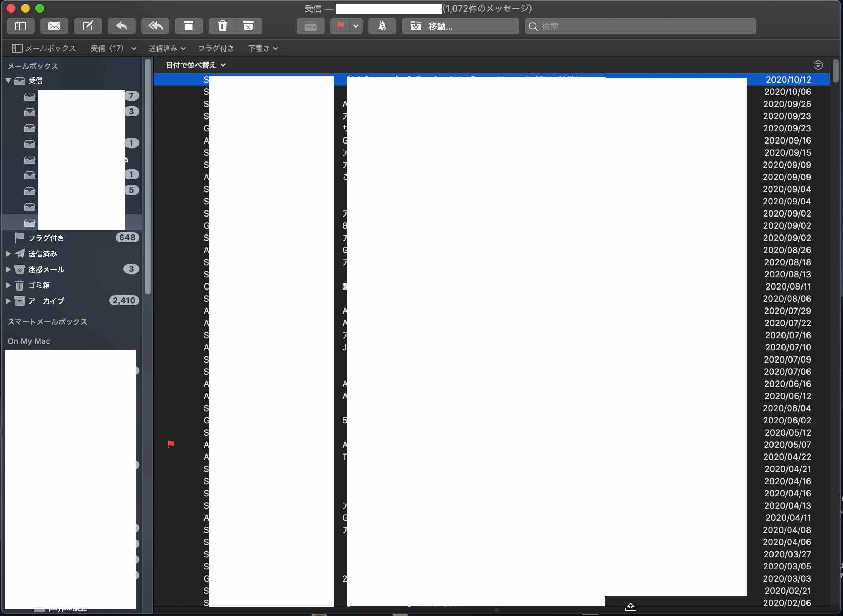This screenshot has height=616, width=843.
Task: Select フラグ付き in favorites bar
Action: (215, 48)
